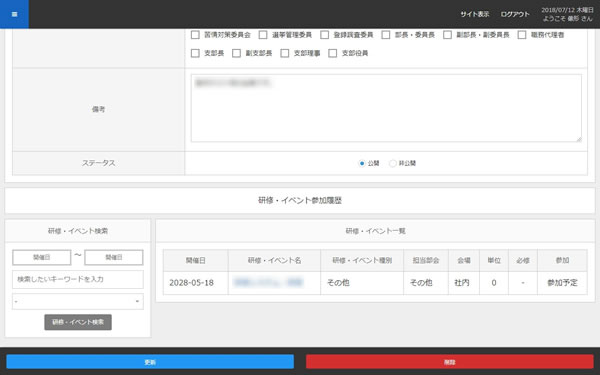
Task: Click the gray 研修・イベント検索 button
Action: pyautogui.click(x=78, y=322)
